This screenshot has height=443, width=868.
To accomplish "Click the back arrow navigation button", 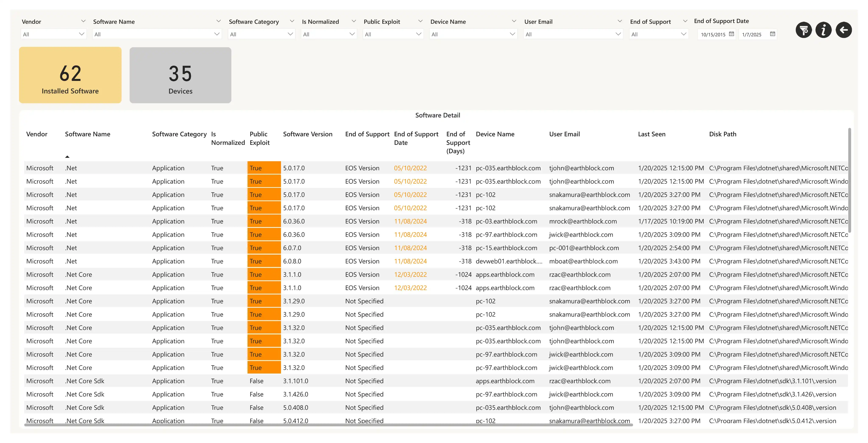I will coord(844,30).
